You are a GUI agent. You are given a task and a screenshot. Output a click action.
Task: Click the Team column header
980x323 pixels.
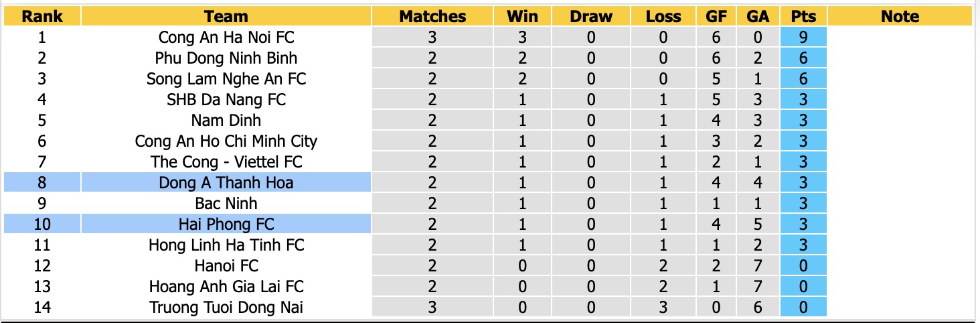(x=226, y=16)
